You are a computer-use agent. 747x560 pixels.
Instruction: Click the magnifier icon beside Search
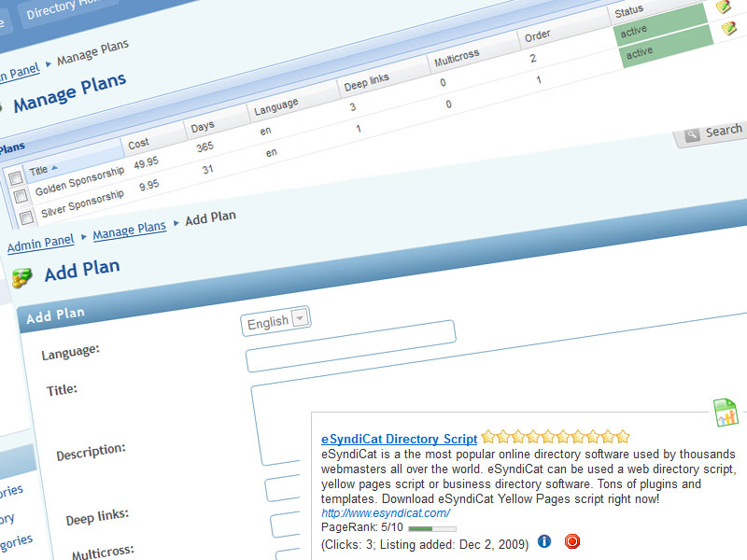coord(692,135)
